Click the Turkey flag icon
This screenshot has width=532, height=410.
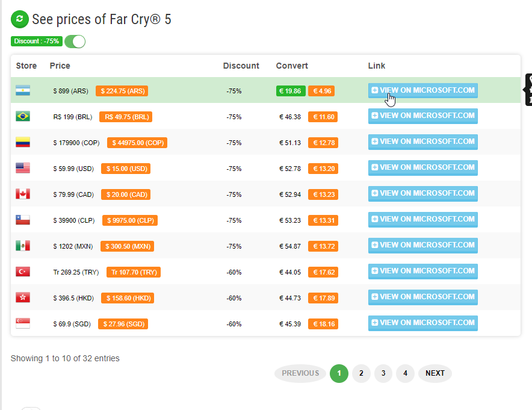point(23,272)
